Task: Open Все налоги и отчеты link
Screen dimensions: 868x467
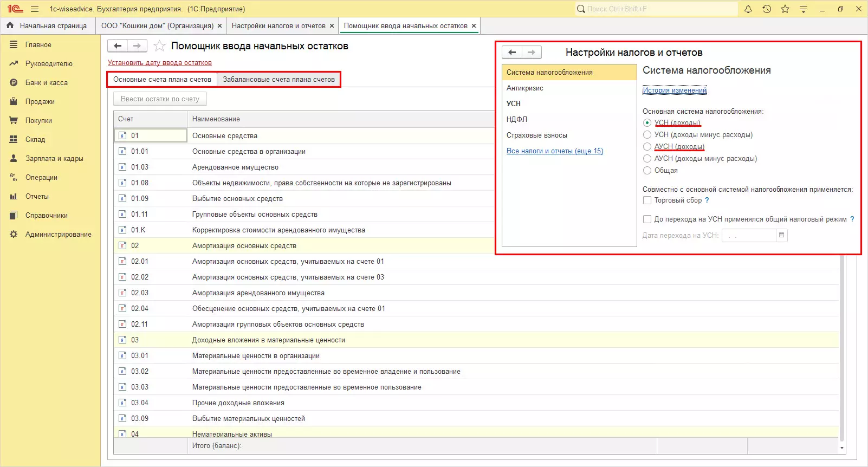Action: pos(554,151)
